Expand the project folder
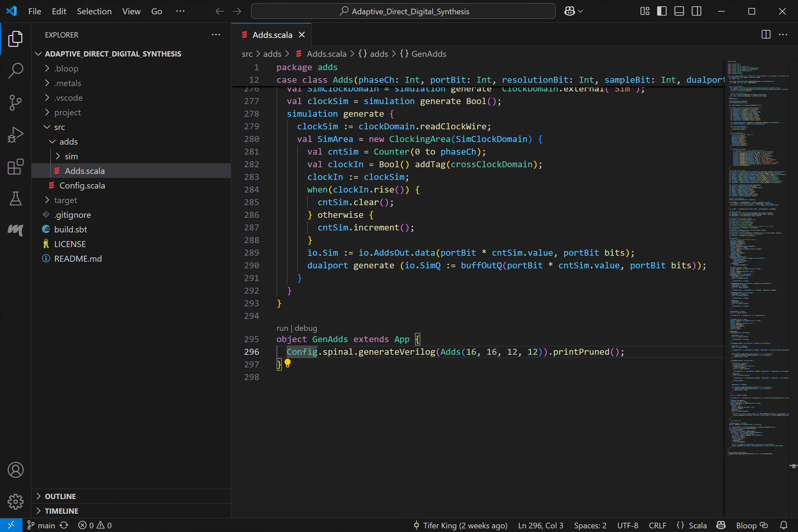Image resolution: width=798 pixels, height=532 pixels. point(47,112)
